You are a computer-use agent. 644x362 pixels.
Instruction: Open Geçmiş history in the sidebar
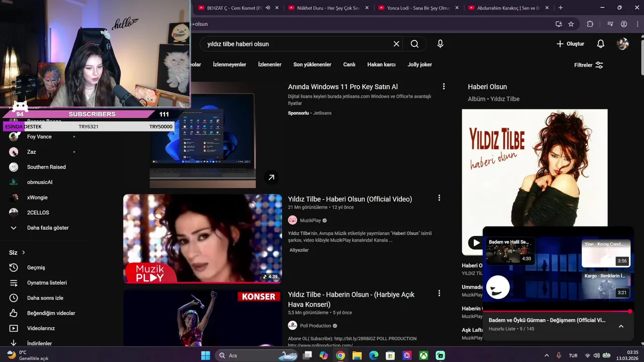pos(36,267)
